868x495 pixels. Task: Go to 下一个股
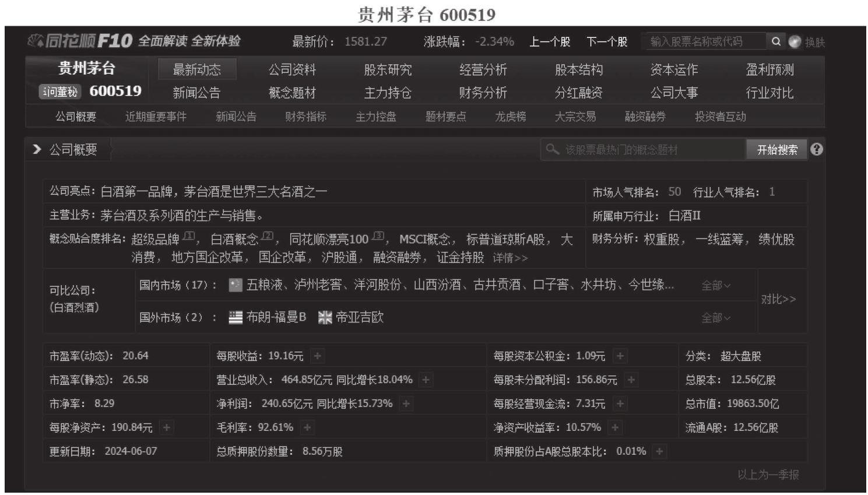tap(607, 42)
